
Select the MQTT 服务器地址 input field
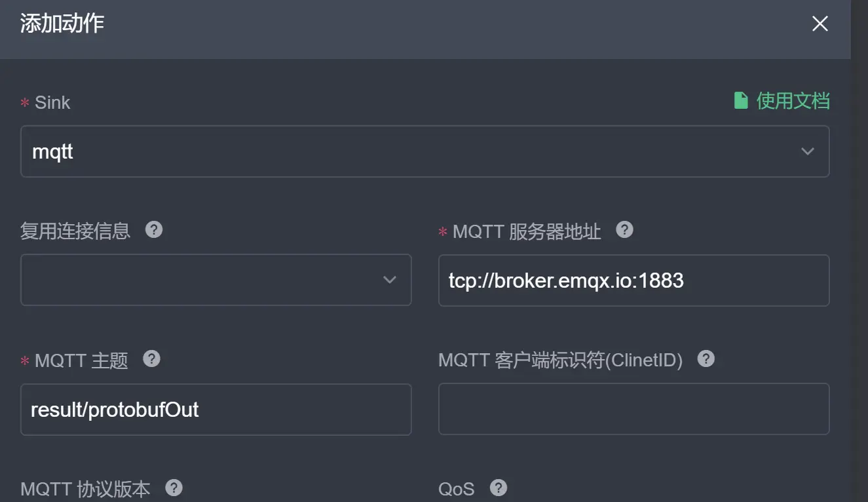(633, 280)
